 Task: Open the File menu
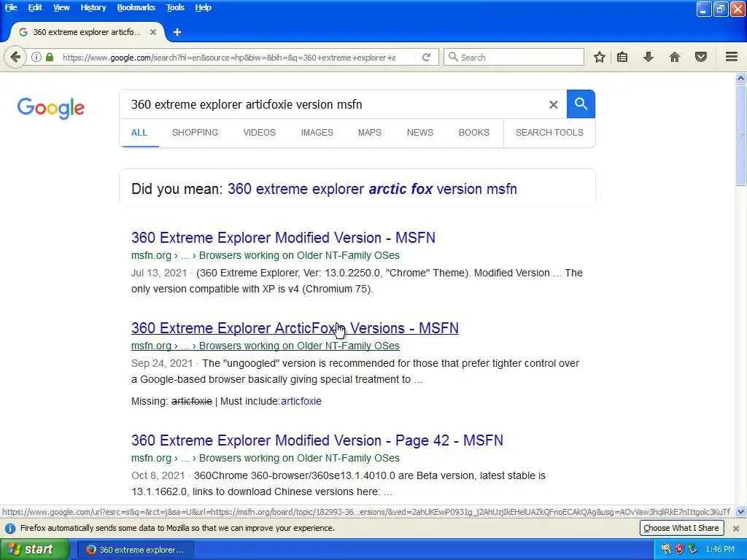tap(10, 7)
